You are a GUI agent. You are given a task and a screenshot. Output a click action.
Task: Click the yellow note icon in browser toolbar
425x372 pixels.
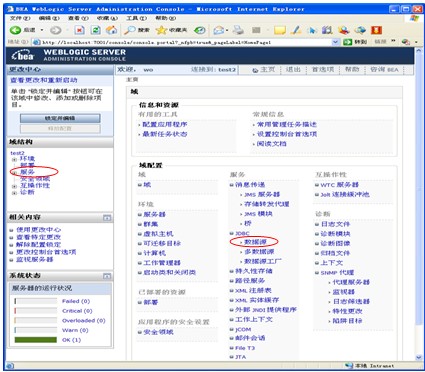click(x=280, y=30)
